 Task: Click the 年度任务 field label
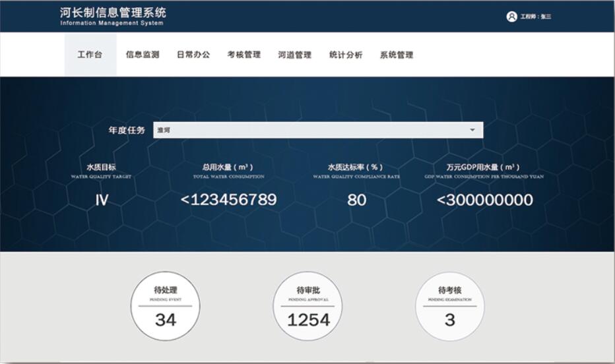pos(127,130)
